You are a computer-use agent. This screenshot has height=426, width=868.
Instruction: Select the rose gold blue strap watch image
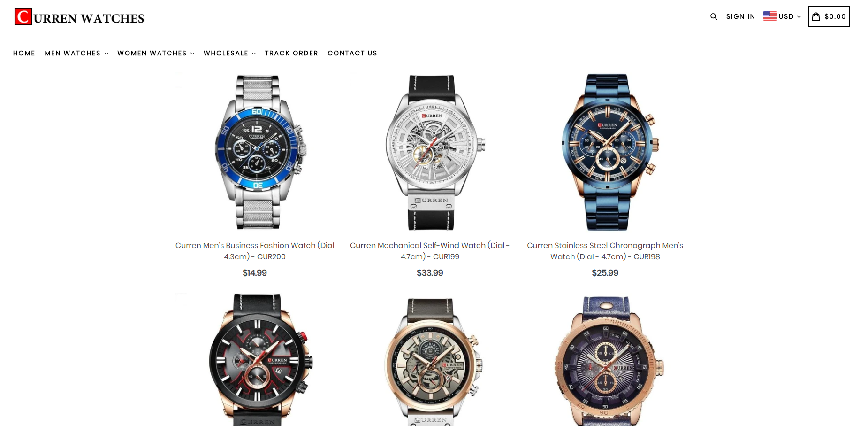pyautogui.click(x=609, y=361)
